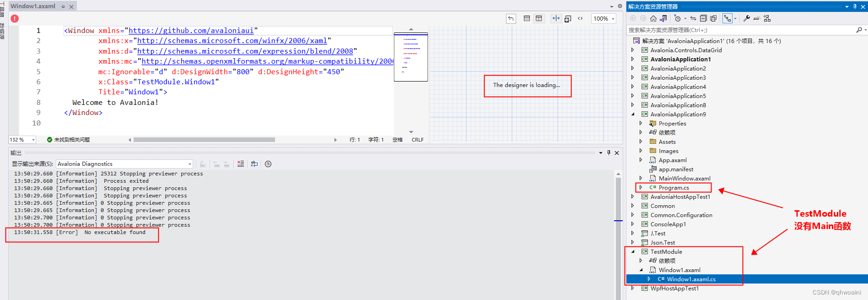Viewport: 868px width, 300px height.
Task: Collapse the TestModule project node
Action: pos(633,252)
